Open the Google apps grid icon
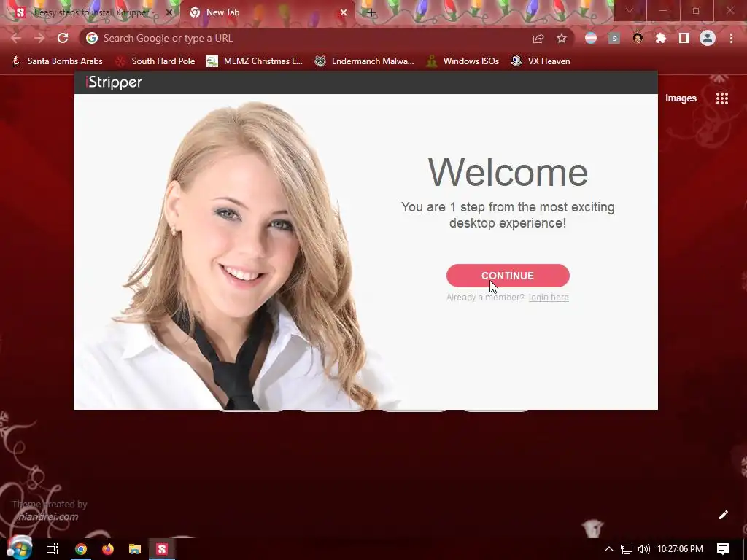Screen dimensions: 747x560 pyautogui.click(x=722, y=98)
